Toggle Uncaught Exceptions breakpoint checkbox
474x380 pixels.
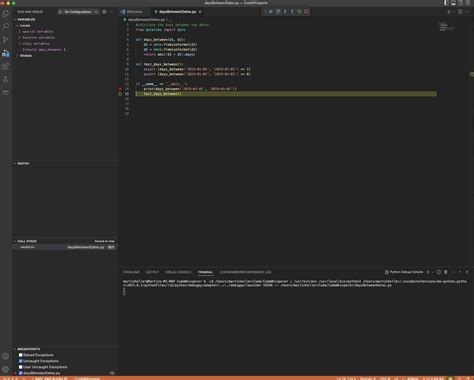point(21,361)
